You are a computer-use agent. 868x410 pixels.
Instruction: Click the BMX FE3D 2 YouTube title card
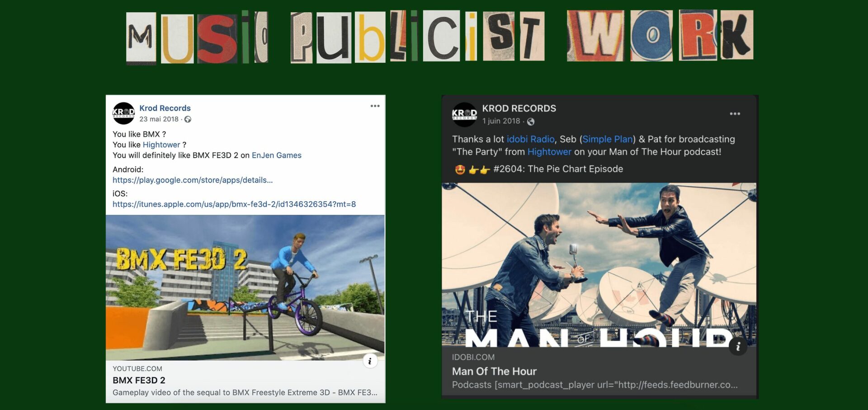point(245,381)
